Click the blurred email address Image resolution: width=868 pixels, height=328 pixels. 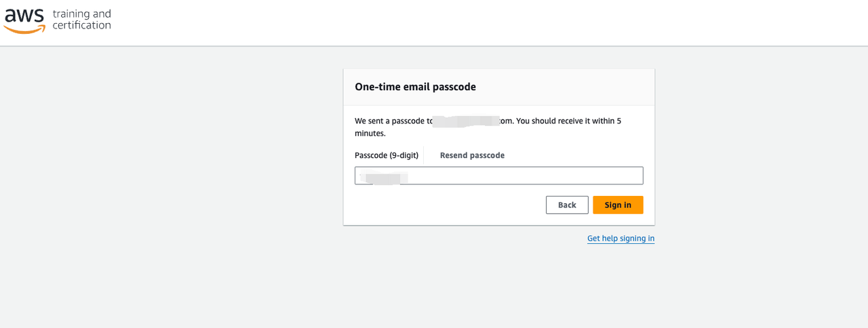[x=466, y=121]
